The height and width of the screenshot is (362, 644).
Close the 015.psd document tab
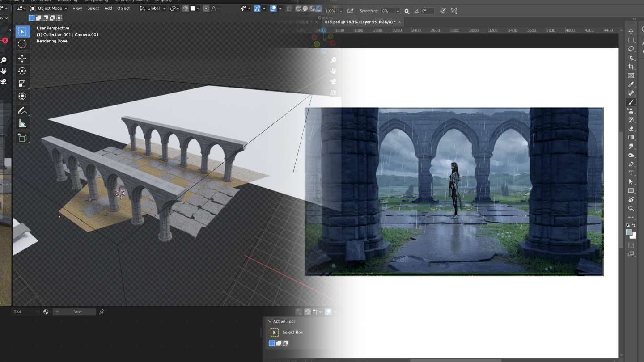400,22
